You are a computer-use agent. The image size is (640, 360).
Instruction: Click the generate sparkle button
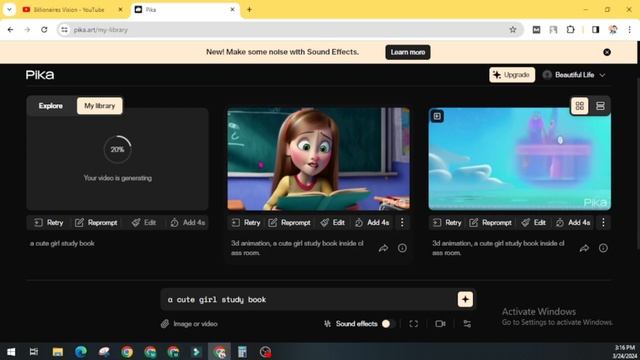(465, 299)
